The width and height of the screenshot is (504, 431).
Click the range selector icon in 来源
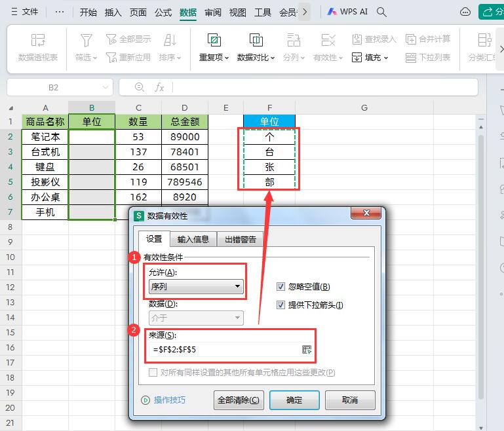(307, 349)
